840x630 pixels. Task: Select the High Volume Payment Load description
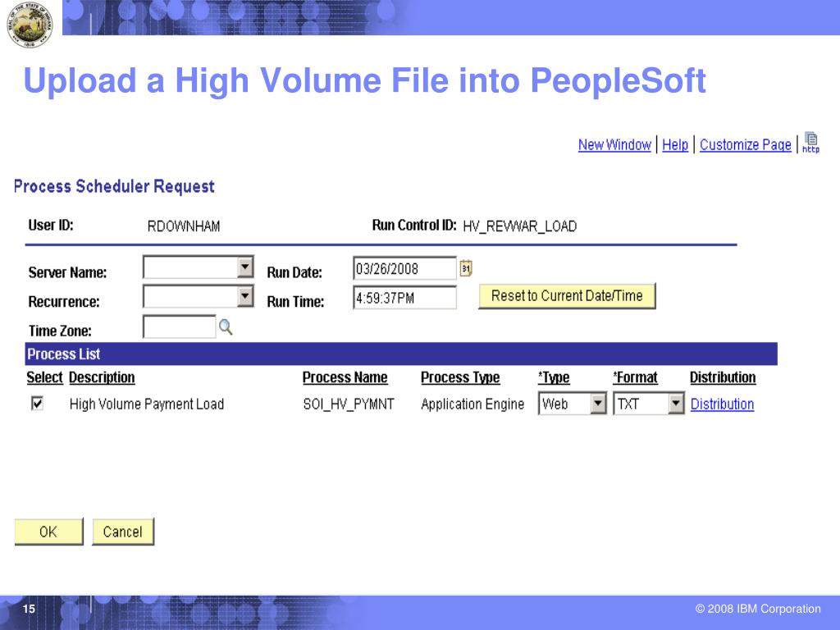click(147, 404)
